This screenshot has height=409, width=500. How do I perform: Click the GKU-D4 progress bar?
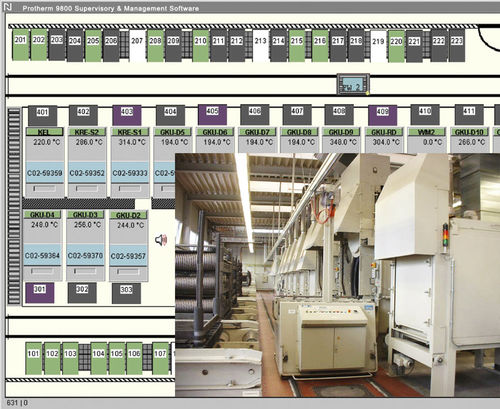click(42, 271)
